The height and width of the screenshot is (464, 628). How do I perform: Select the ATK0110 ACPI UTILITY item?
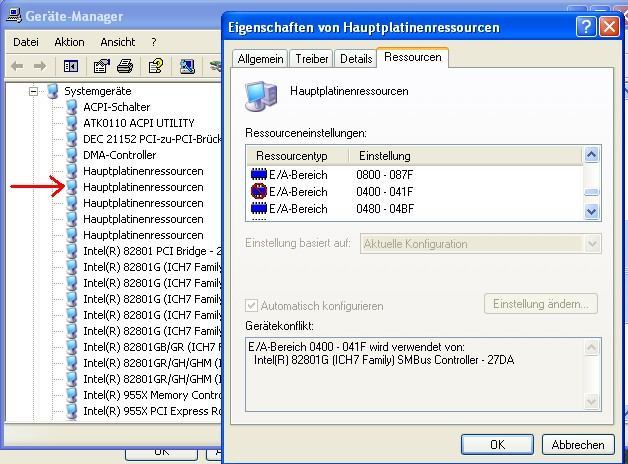pos(139,123)
